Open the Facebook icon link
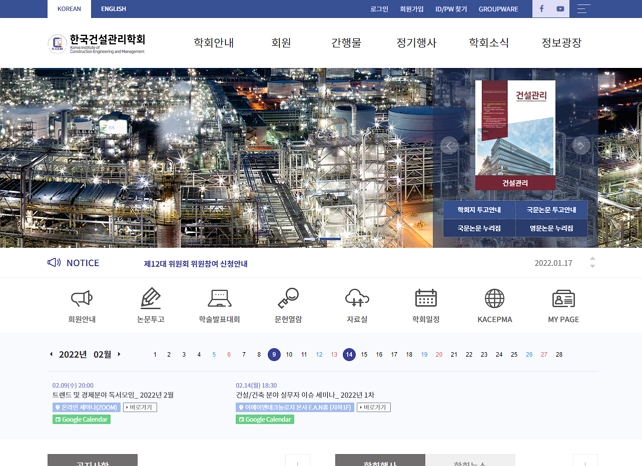The height and width of the screenshot is (466, 642). [x=541, y=9]
